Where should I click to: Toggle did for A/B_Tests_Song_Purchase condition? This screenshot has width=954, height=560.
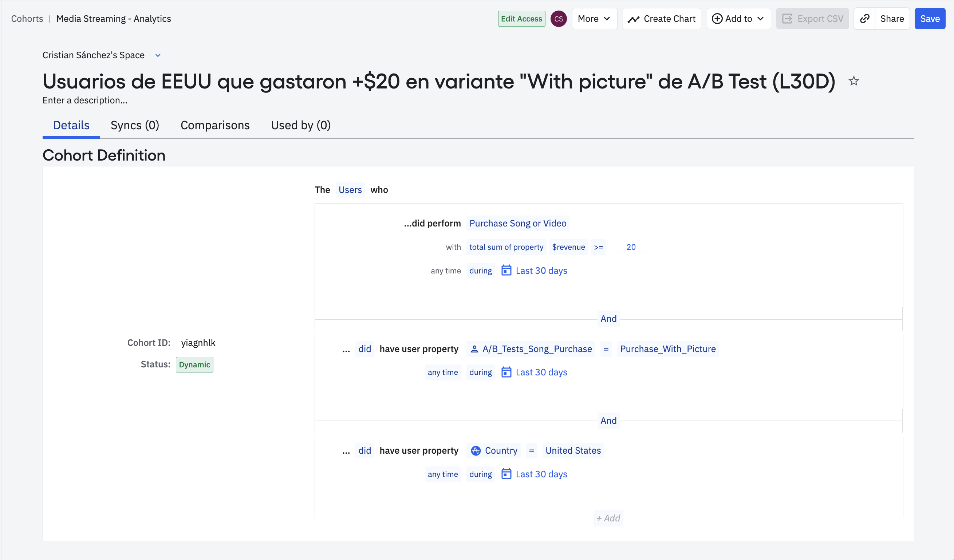(x=364, y=349)
